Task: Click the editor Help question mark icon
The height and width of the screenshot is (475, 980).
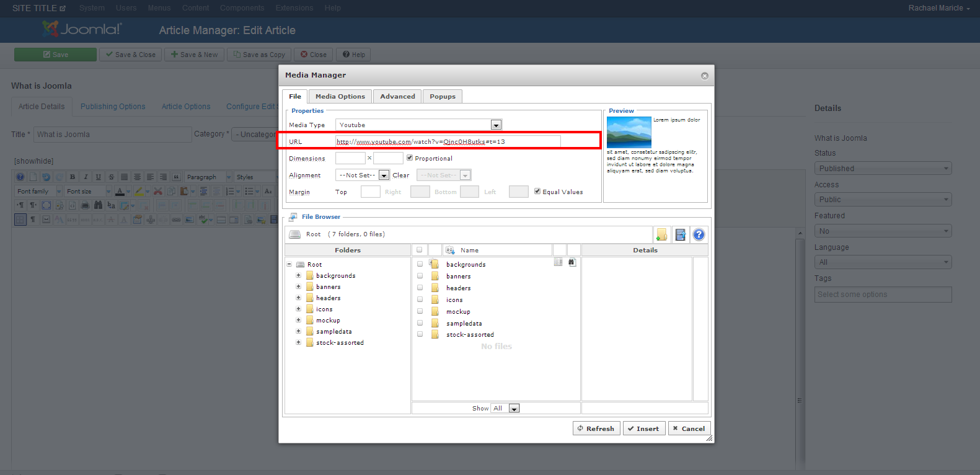Action: 20,177
